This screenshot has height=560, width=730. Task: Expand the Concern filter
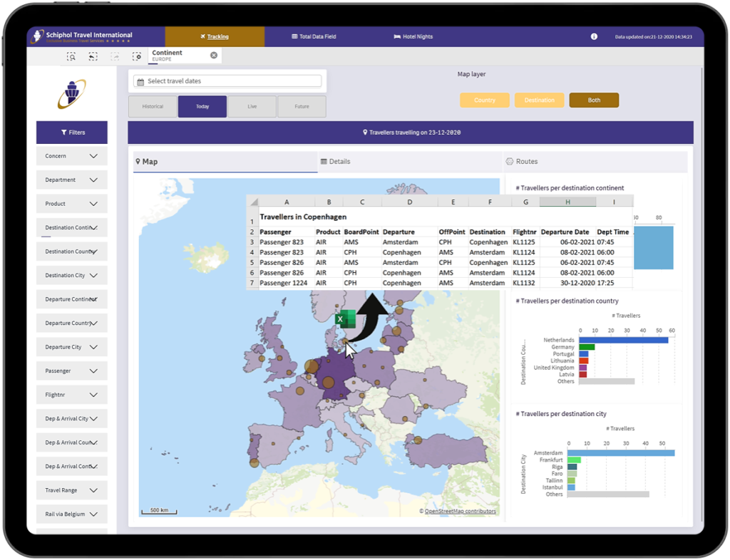72,156
